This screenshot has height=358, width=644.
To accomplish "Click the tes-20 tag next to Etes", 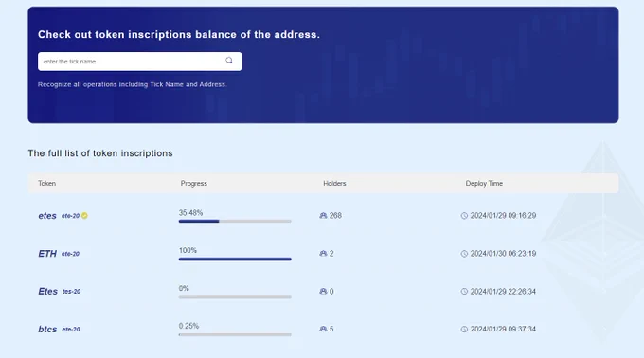I will (71, 291).
